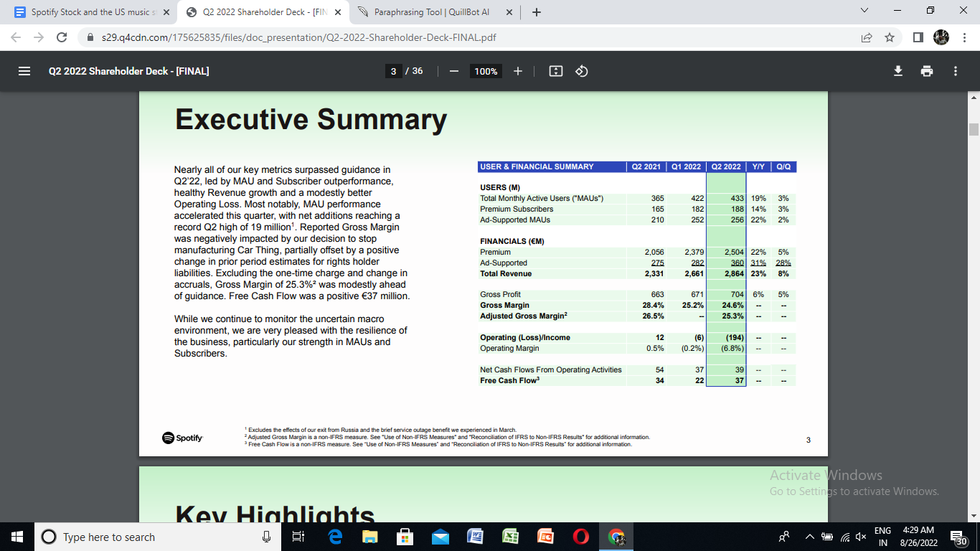Open Task View on the taskbar
Screen dimensions: 980x551
coord(299,537)
